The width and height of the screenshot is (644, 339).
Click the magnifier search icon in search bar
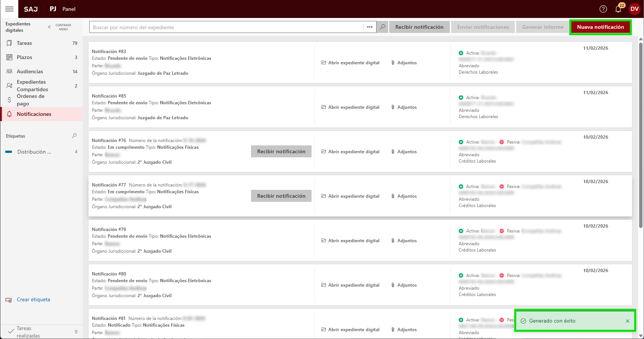383,27
